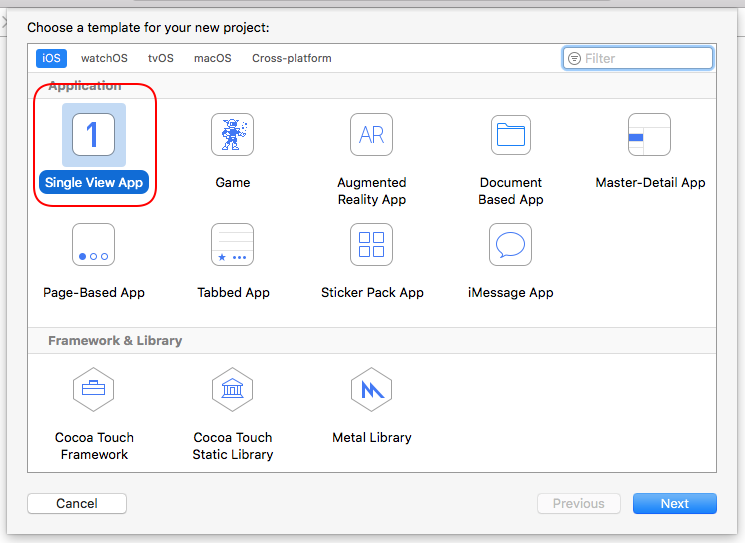Select the Augmented Reality App icon

coord(371,135)
